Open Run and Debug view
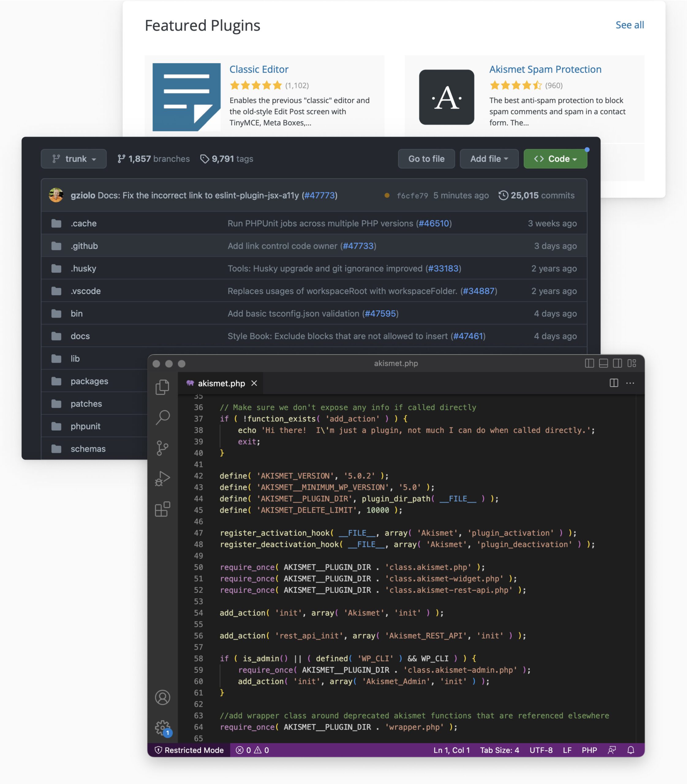The width and height of the screenshot is (687, 784). pos(163,478)
